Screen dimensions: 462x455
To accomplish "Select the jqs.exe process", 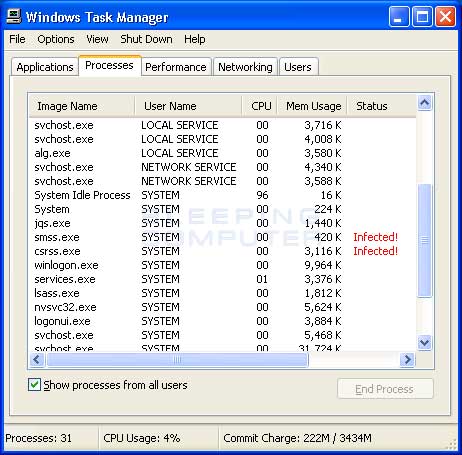I will (x=222, y=223).
